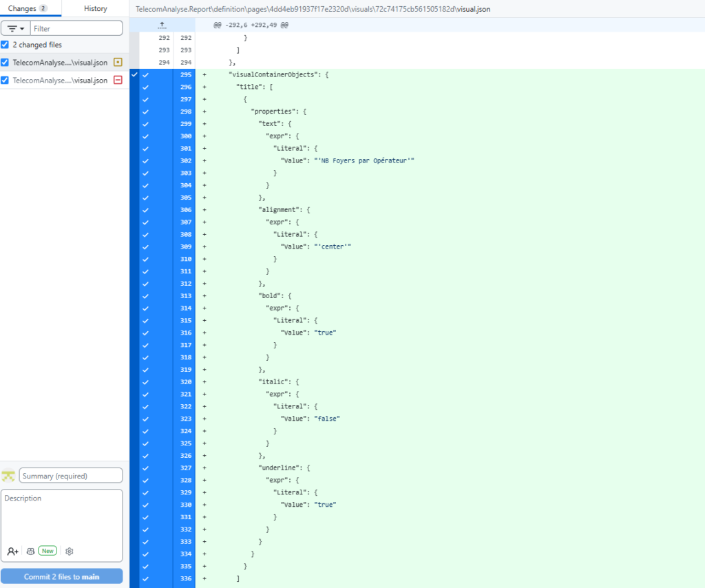Deselect diff line 316 checkmark
The width and height of the screenshot is (705, 588).
point(146,333)
